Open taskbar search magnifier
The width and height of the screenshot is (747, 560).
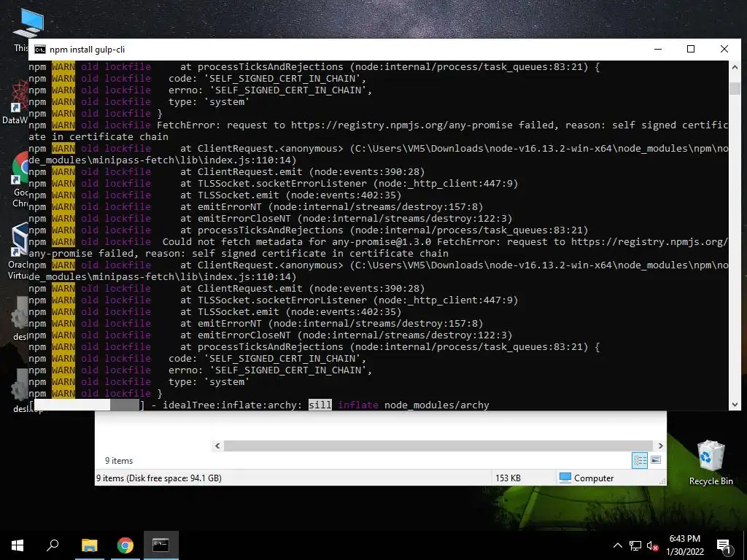tap(53, 545)
